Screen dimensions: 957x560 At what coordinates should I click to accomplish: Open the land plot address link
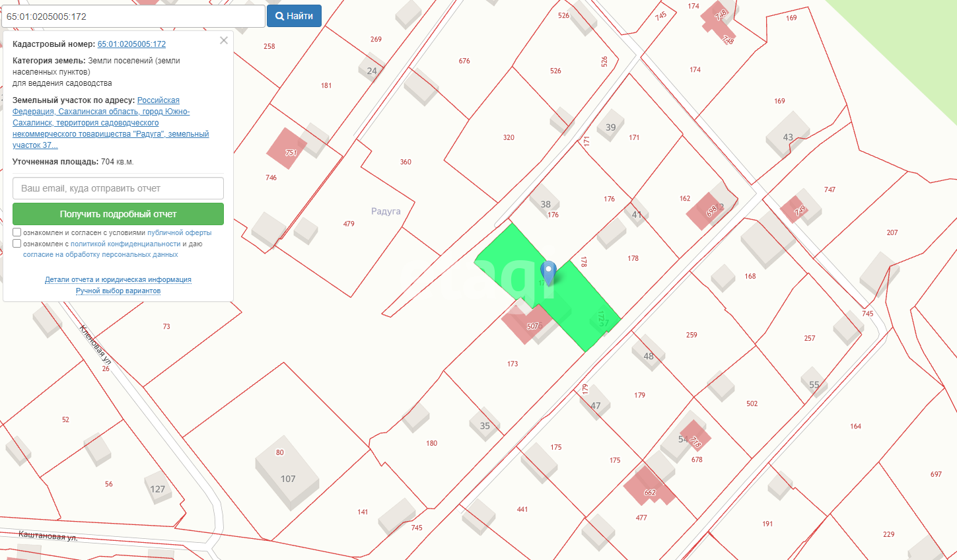pyautogui.click(x=110, y=123)
